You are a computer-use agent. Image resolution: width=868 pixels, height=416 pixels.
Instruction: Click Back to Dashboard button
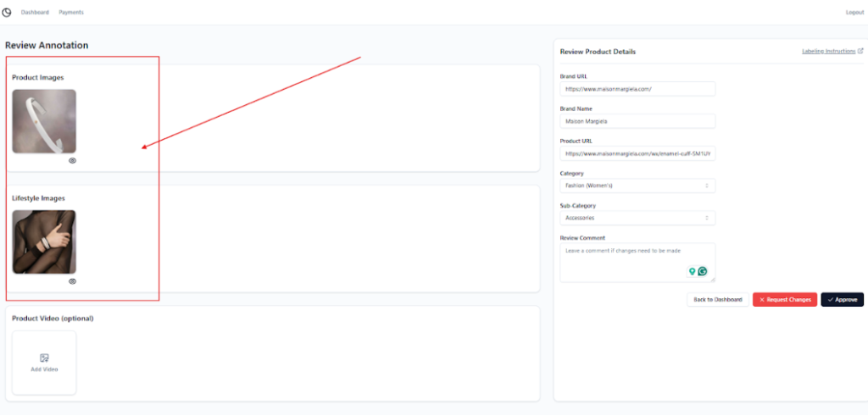point(717,300)
